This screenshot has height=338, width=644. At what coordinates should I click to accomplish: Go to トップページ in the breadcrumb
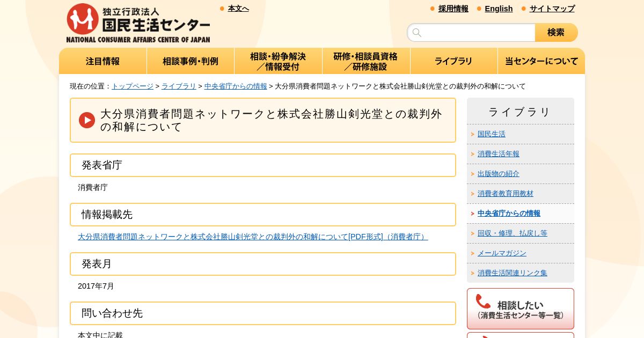(x=133, y=86)
